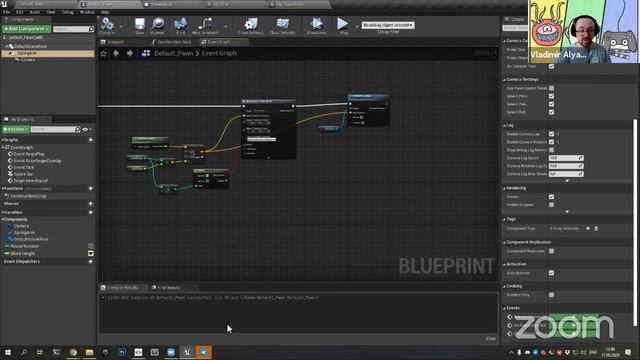
Task: Toggle Enable Camera Rotation Lag checkbox
Action: (x=551, y=142)
